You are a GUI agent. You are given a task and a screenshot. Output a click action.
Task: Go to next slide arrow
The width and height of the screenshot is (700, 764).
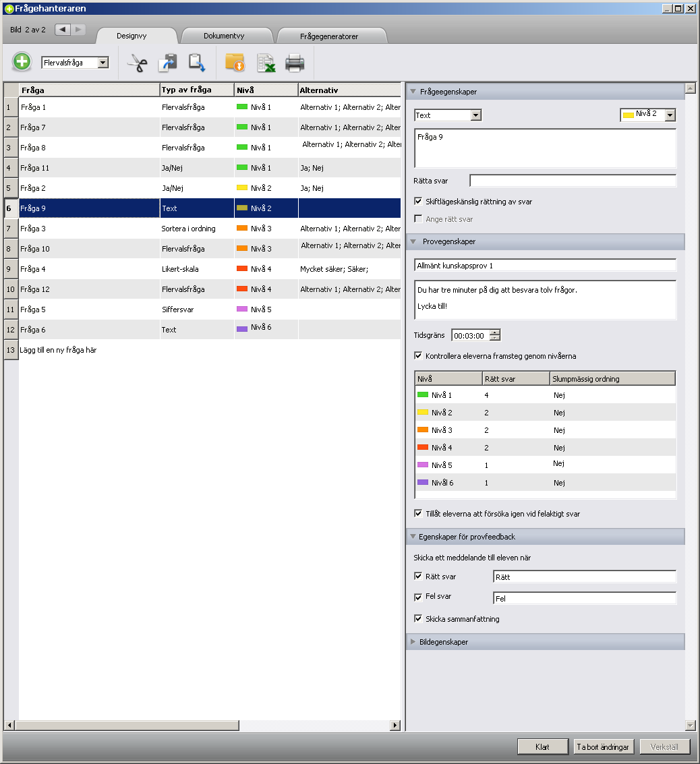click(78, 29)
